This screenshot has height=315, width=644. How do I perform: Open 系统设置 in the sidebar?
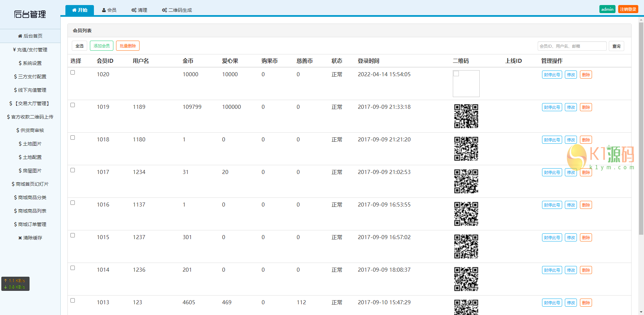pos(30,63)
